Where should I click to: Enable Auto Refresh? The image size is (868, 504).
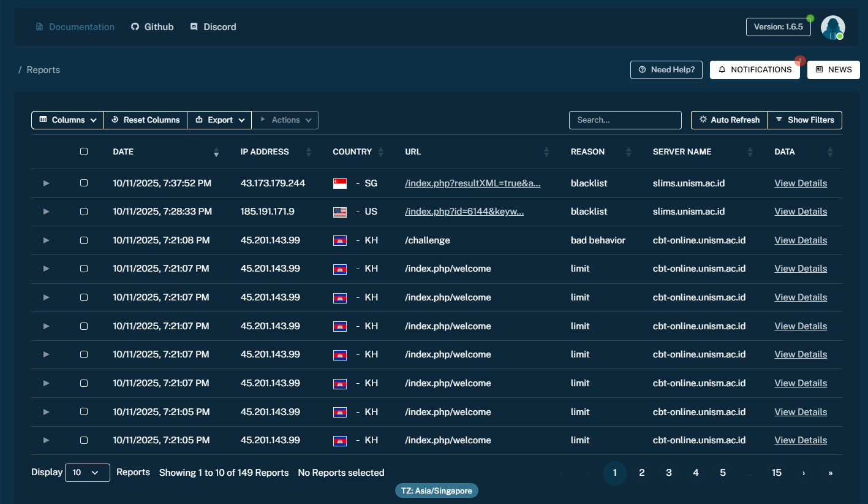coord(729,120)
